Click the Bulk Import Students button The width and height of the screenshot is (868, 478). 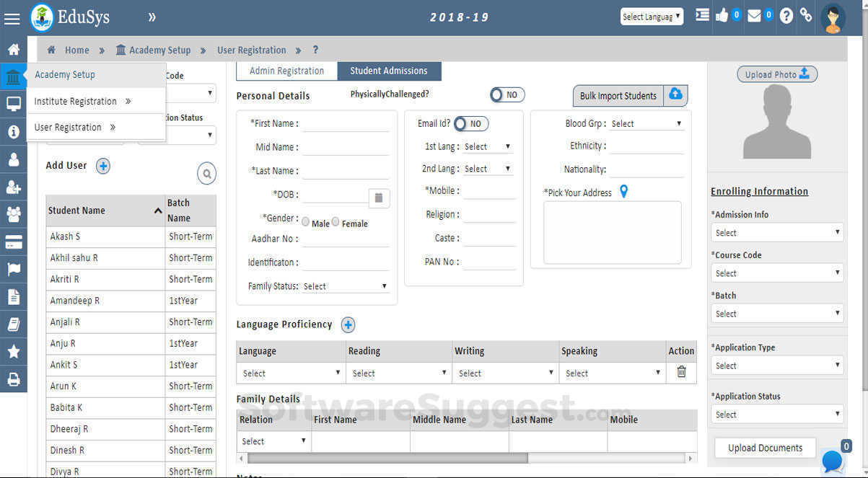pyautogui.click(x=618, y=96)
